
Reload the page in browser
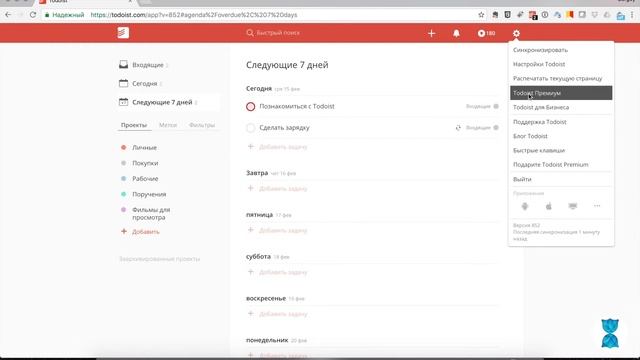[33, 15]
